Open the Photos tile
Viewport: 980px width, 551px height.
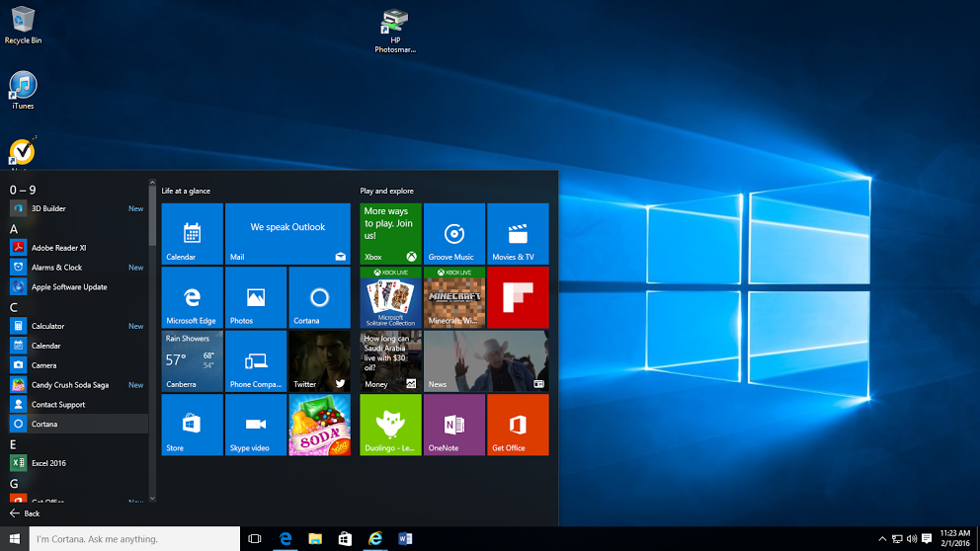pos(256,297)
